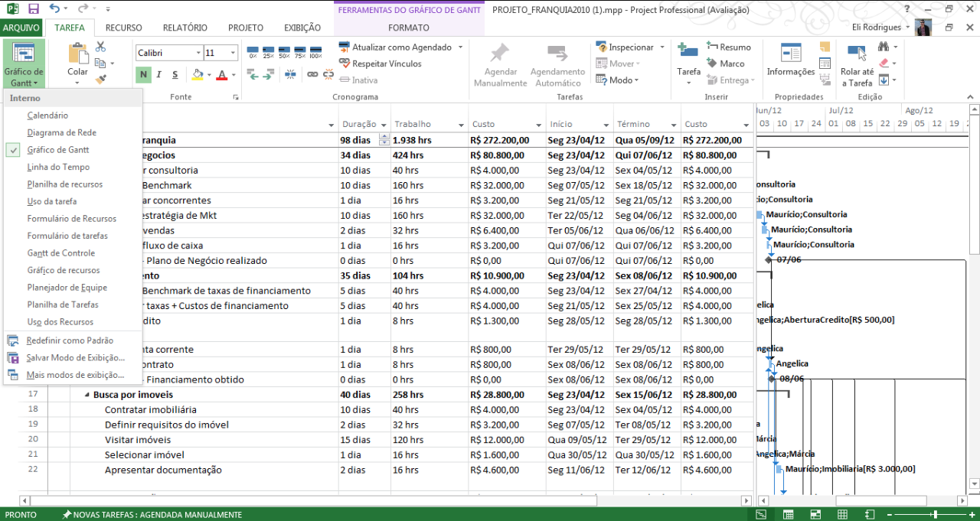Click the Informações task information icon
This screenshot has height=521, width=980.
click(790, 60)
